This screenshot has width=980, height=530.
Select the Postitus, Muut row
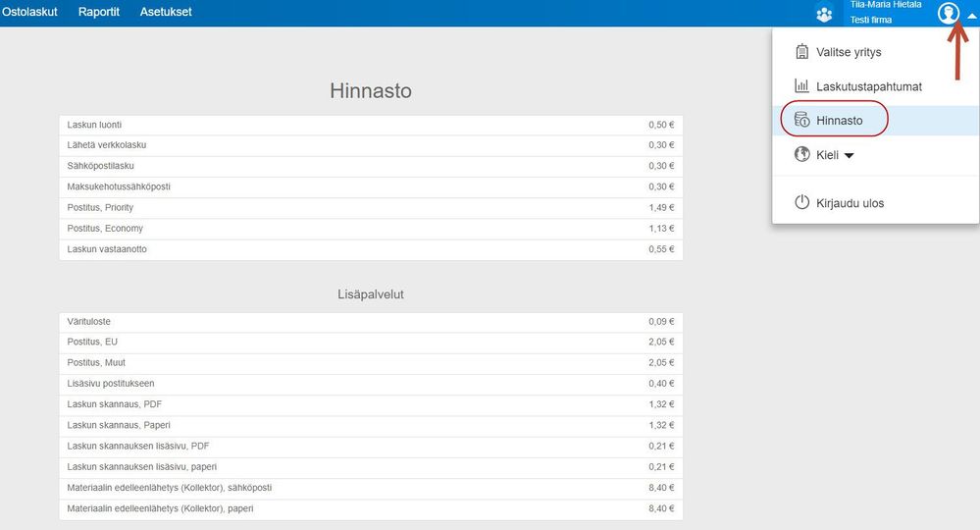tap(371, 363)
